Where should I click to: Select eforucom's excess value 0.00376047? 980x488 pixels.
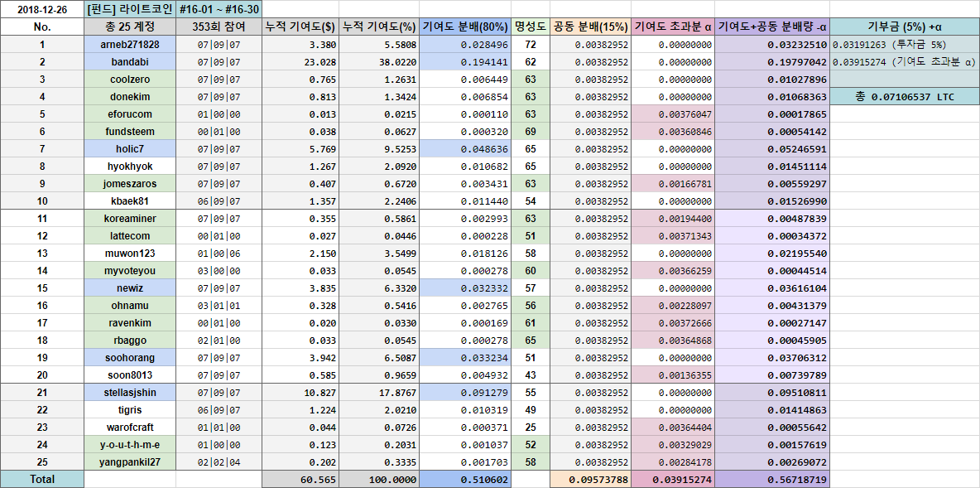672,114
